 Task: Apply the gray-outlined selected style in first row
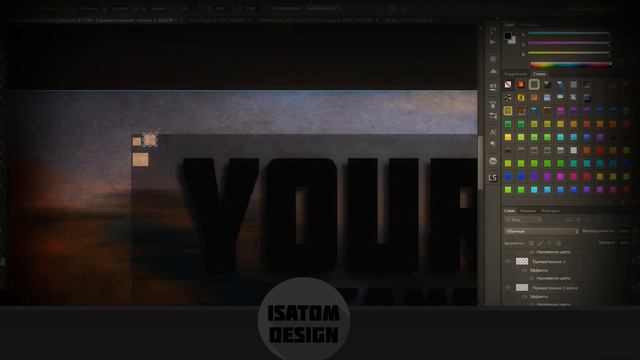(x=534, y=84)
